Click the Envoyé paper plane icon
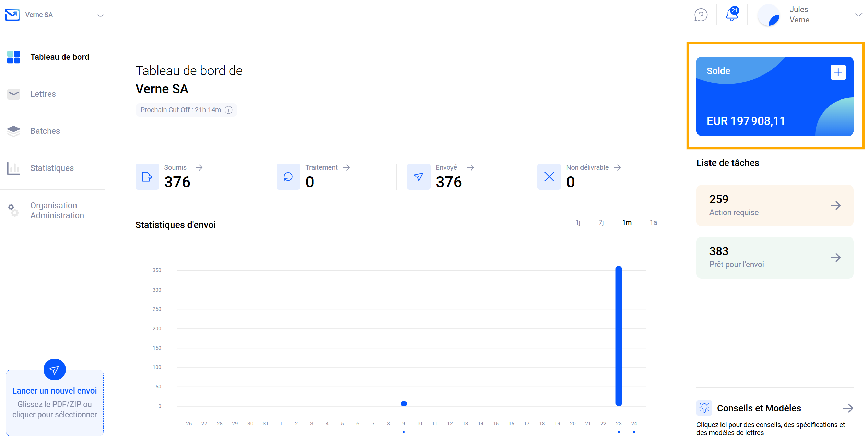This screenshot has width=868, height=445. pos(419,177)
